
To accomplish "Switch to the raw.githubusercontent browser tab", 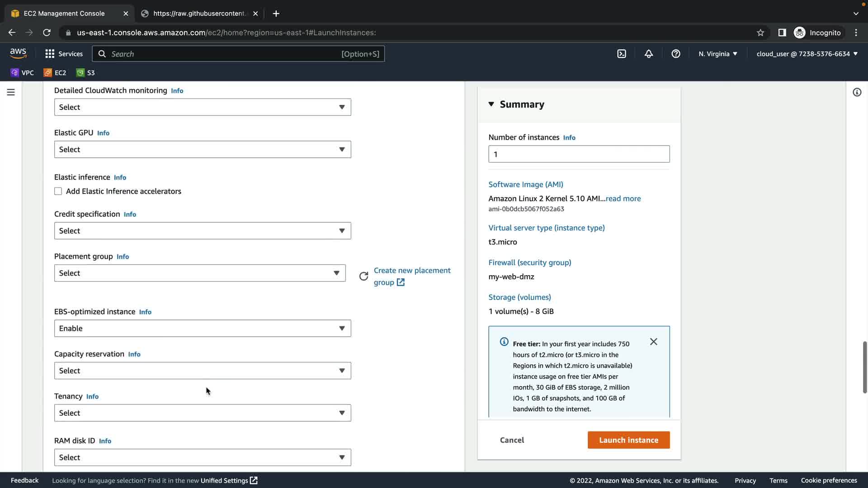I will tap(199, 14).
